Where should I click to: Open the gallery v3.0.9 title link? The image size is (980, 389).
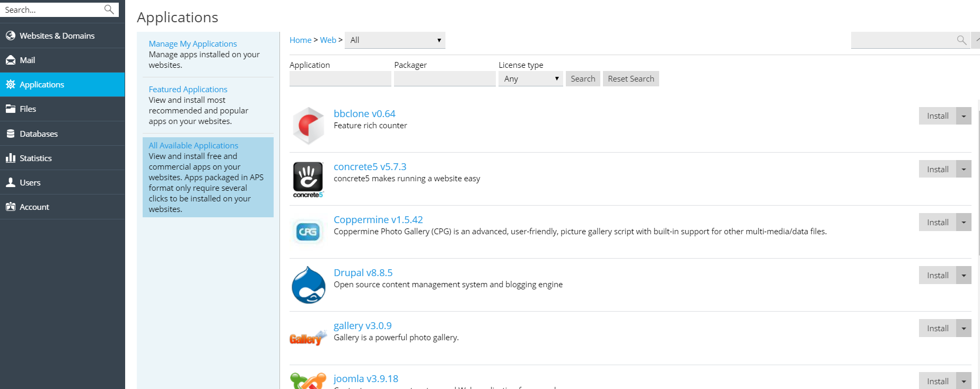tap(362, 325)
